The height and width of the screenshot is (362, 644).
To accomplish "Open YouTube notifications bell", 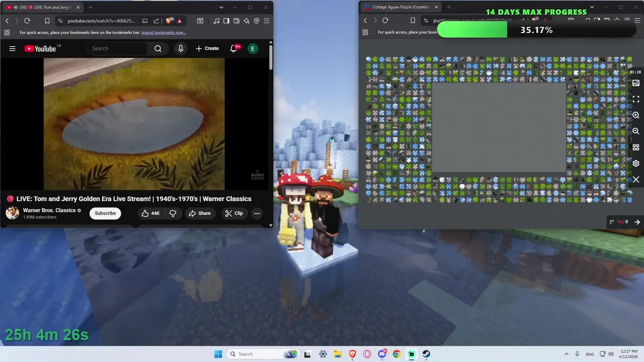I will 233,48.
